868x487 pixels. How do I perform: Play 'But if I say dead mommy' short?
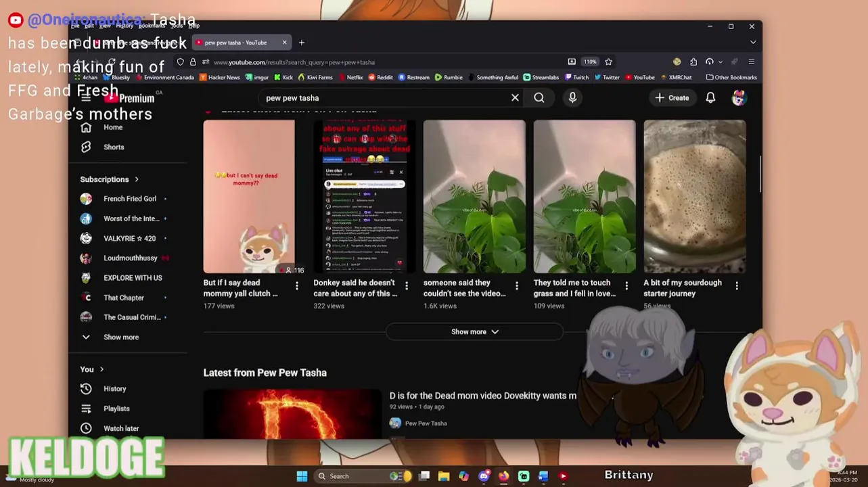tap(249, 197)
